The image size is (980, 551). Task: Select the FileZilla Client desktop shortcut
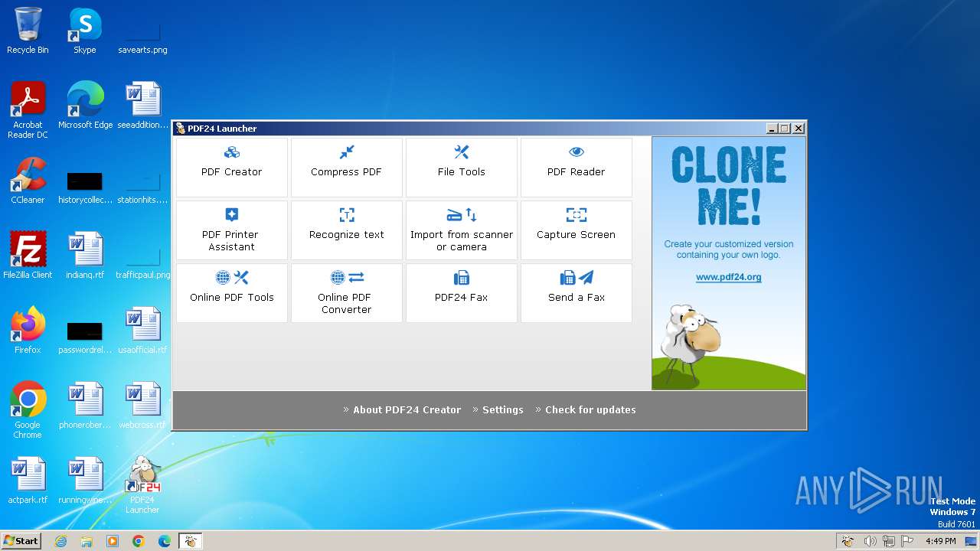[x=28, y=256]
